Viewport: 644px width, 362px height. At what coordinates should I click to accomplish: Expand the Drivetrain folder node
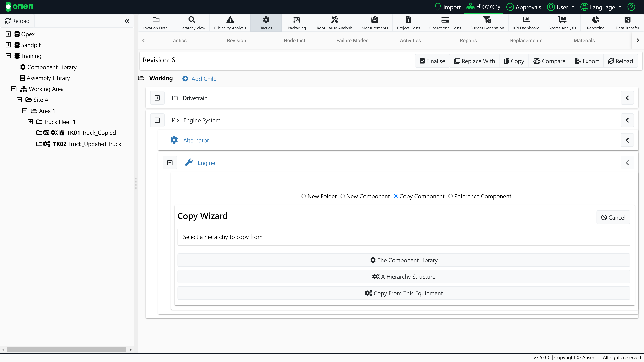157,98
